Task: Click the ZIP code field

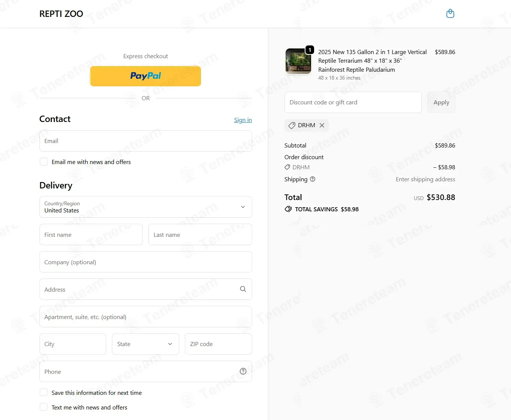Action: coord(218,344)
